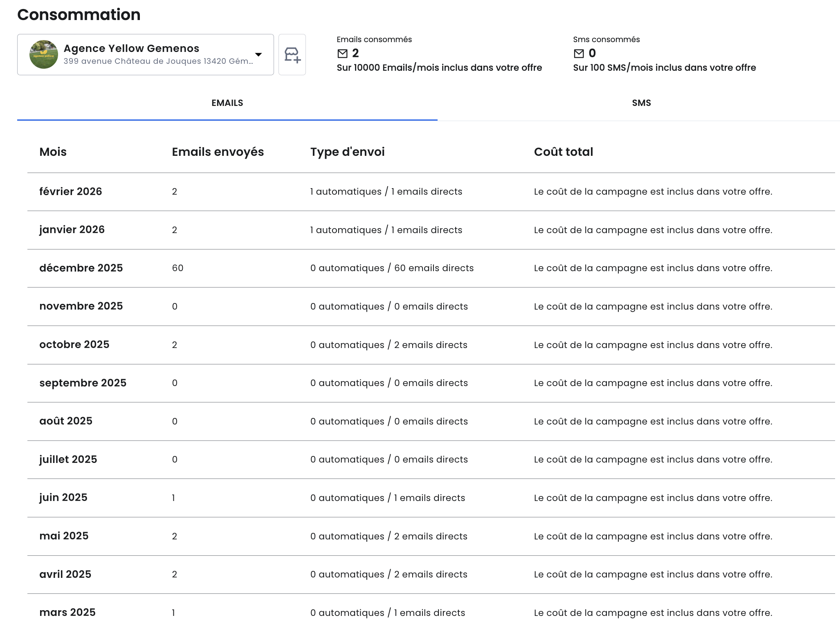Click mai 2025 '0 automatiques / 2 emails directs'
Screen dimensions: 840x638
[x=389, y=536]
